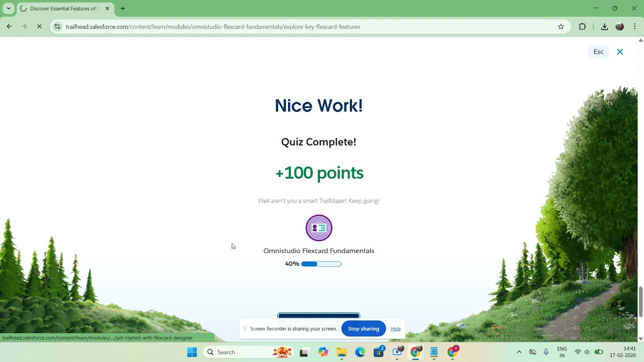Click the scrollbar down arrow
644x362 pixels.
pos(640,339)
